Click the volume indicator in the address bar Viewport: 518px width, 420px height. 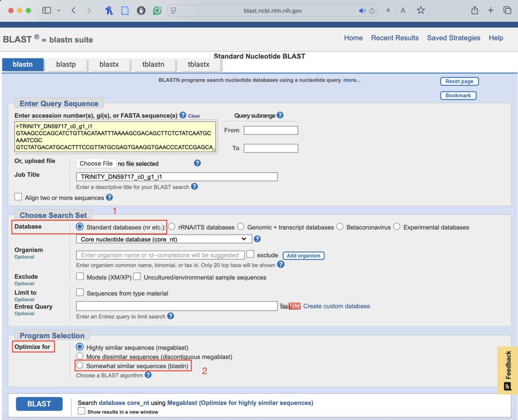tap(362, 10)
